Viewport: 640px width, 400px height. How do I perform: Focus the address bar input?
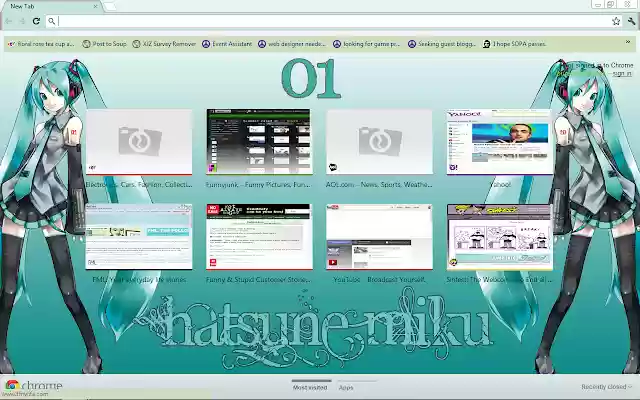click(x=334, y=21)
